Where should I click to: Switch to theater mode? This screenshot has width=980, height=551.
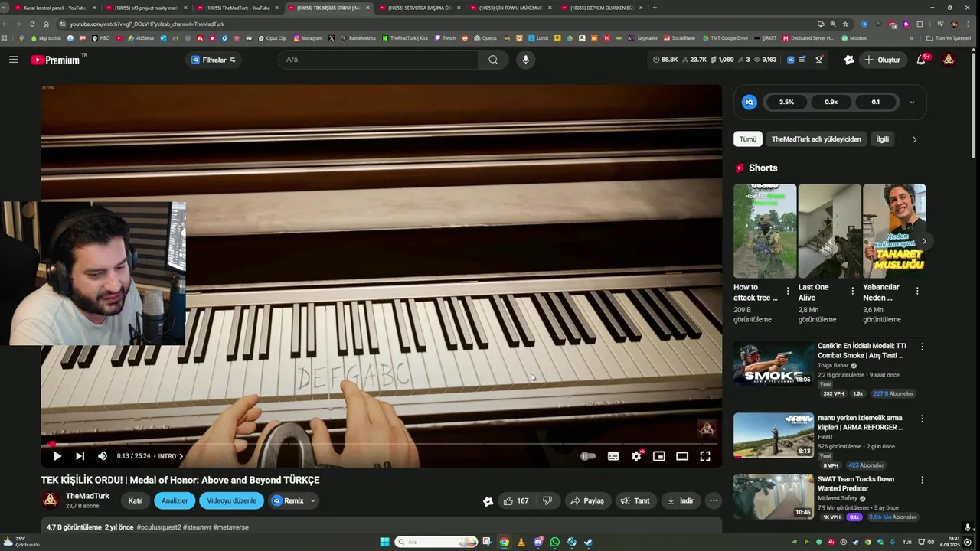pyautogui.click(x=682, y=456)
